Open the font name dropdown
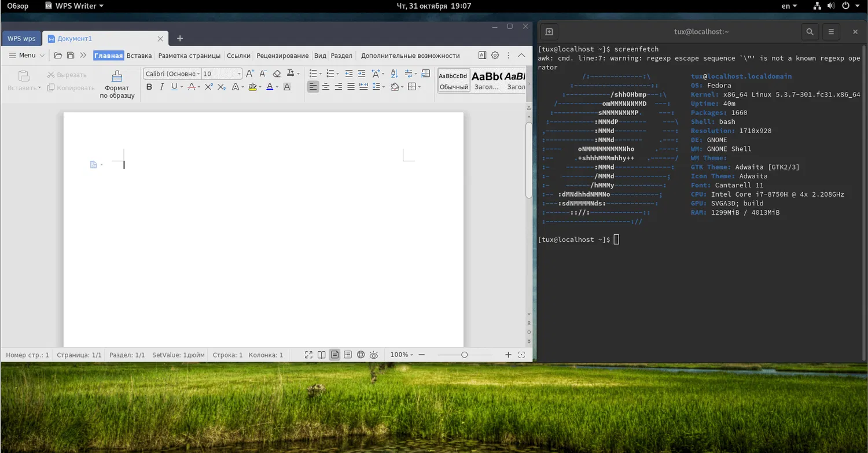This screenshot has height=453, width=868. [x=198, y=74]
